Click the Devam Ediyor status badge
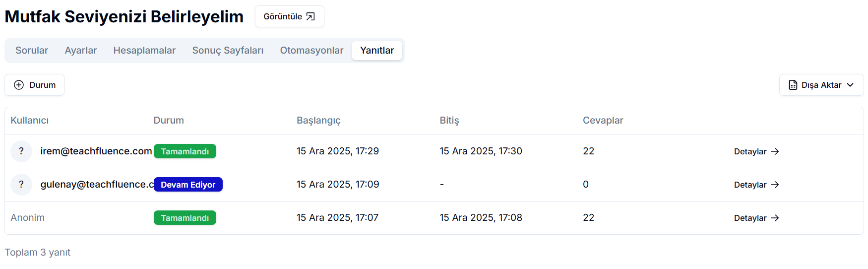 (x=188, y=185)
